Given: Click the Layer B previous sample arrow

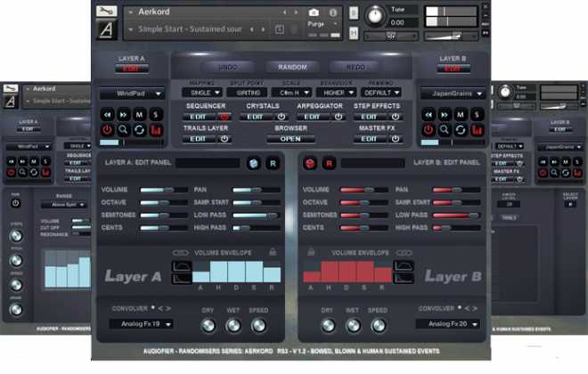Looking at the screenshot, I should pyautogui.click(x=429, y=115).
